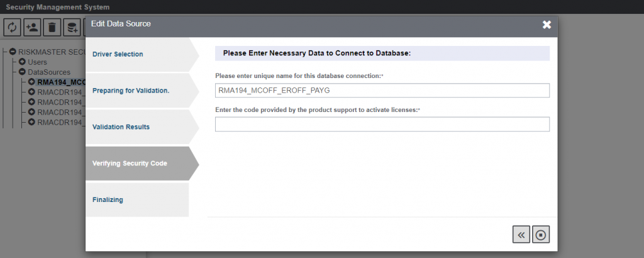Click the trash delete icon

point(52,27)
